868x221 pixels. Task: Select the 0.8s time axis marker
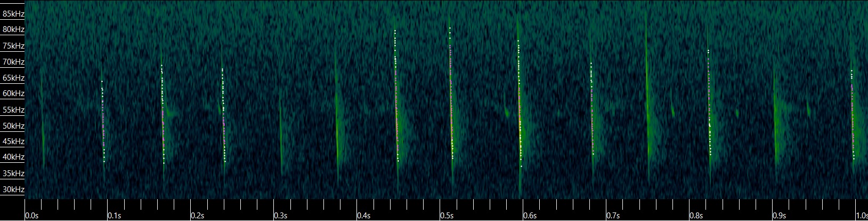click(696, 216)
